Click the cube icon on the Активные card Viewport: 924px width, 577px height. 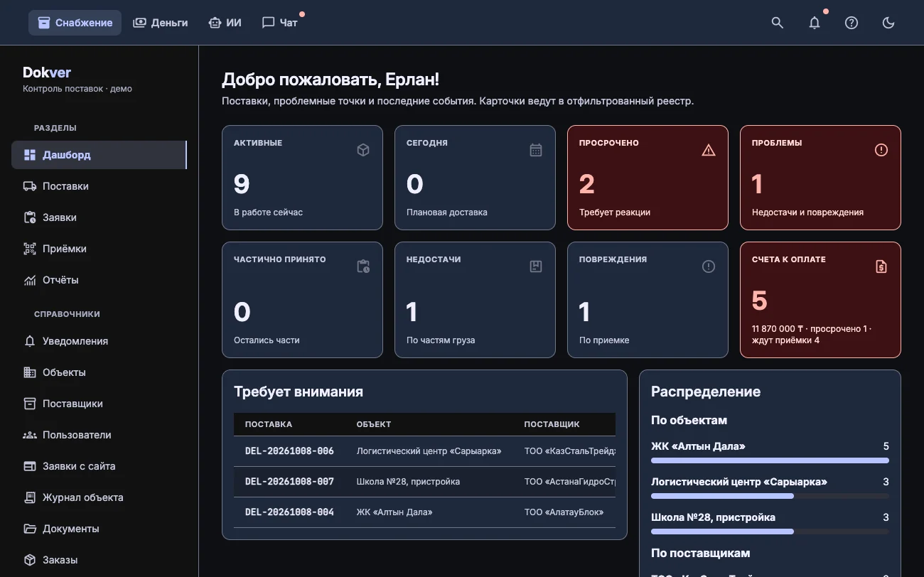(x=363, y=150)
